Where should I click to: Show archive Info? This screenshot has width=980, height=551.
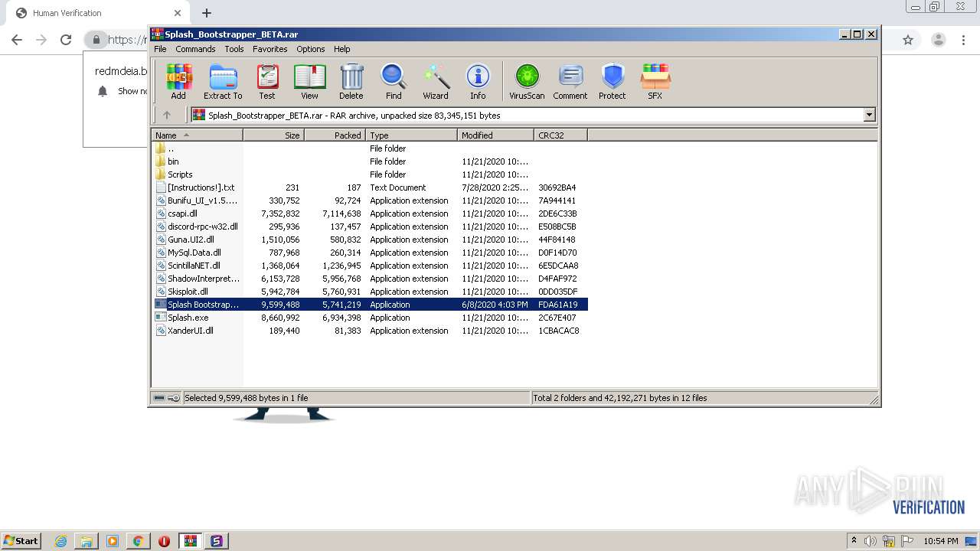tap(478, 81)
